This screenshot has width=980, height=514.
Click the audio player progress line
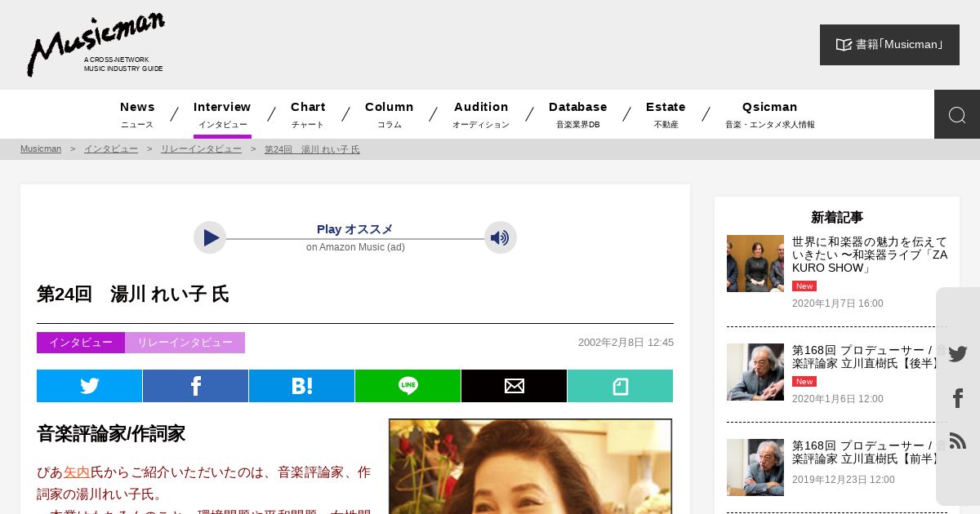355,239
